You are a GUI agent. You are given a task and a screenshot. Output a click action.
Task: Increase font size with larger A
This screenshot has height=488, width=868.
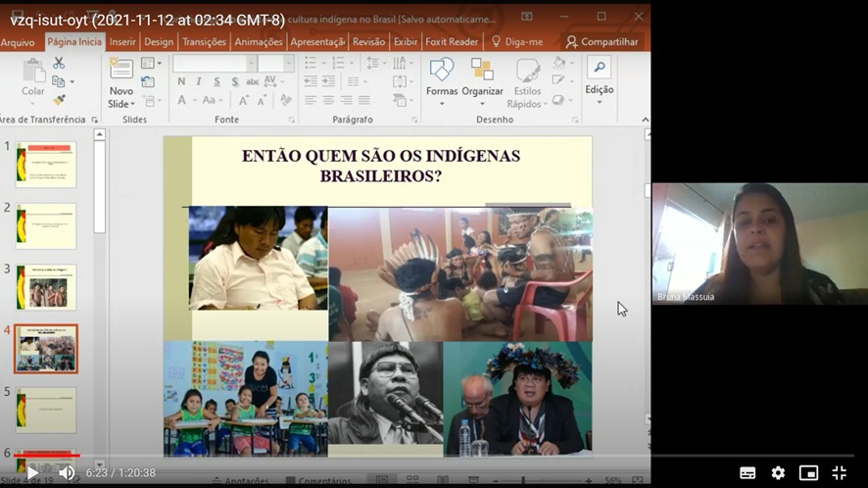(x=243, y=100)
